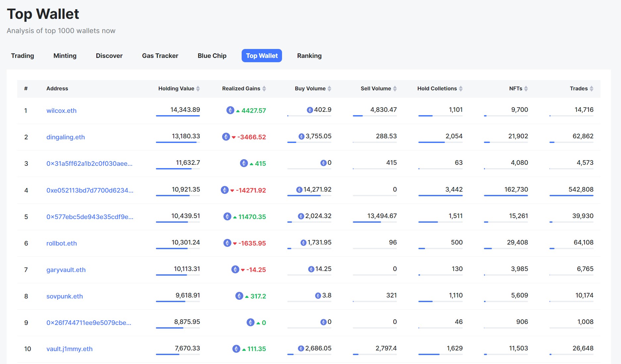Click the Ethereum icon beside 1,731.95 buy volume
Image resolution: width=621 pixels, height=364 pixels.
303,243
